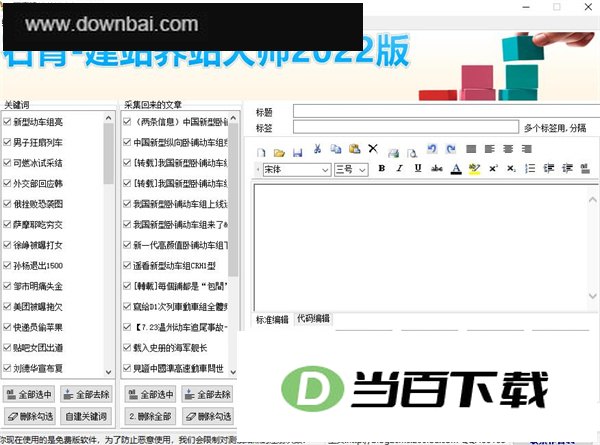Paste with the clipboard icon
Image resolution: width=600 pixels, height=445 pixels.
(355, 149)
